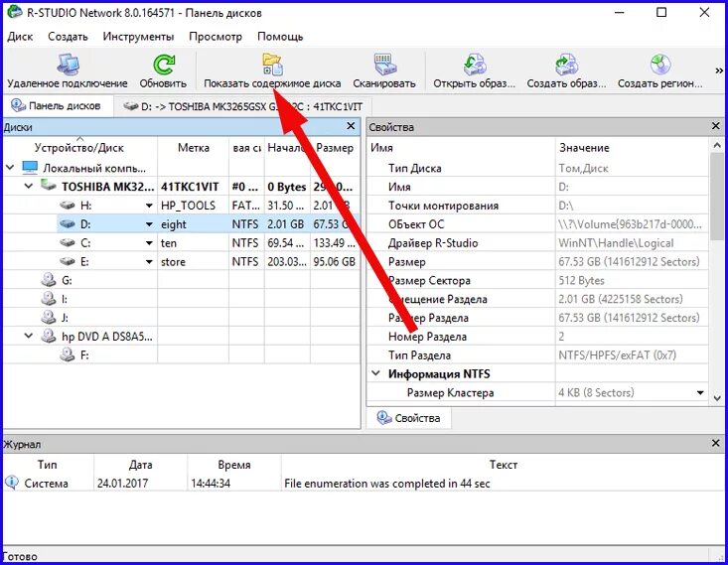Click the '95.06 GB' size cell
728x565 pixels.
click(x=335, y=262)
